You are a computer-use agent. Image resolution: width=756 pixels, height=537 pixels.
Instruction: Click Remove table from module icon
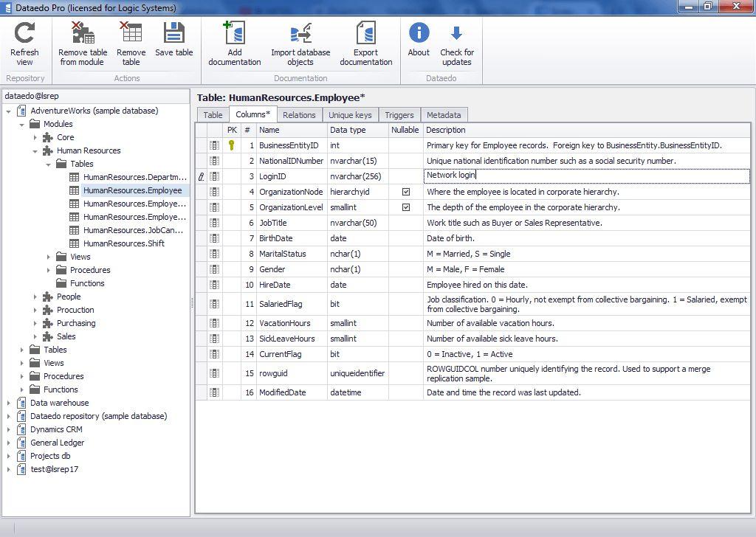click(83, 32)
